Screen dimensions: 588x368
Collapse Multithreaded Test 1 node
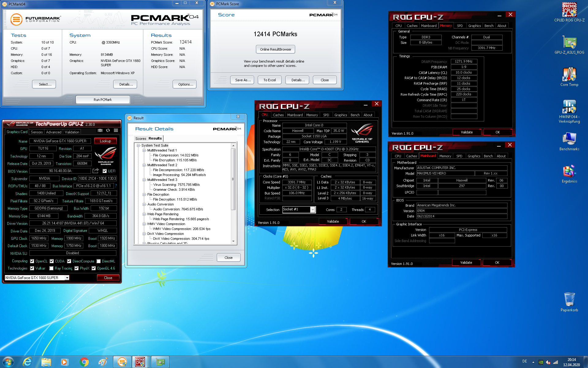(x=144, y=150)
